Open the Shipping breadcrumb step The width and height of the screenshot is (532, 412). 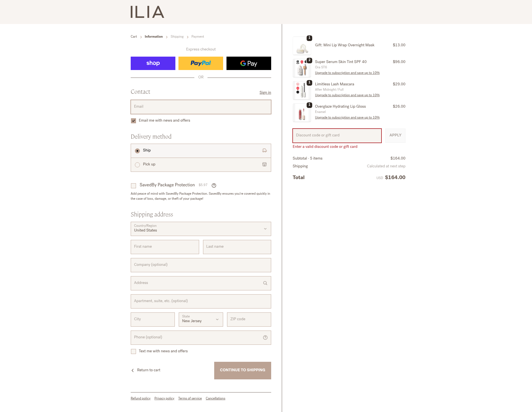(177, 37)
